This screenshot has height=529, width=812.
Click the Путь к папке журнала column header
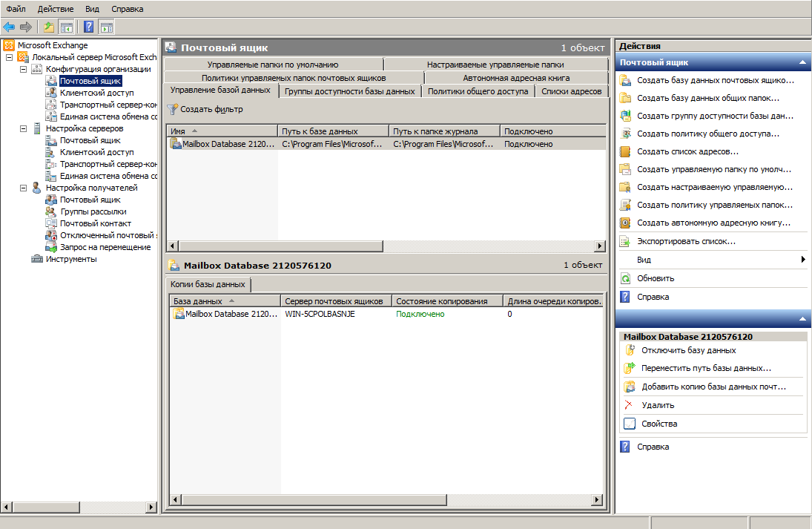point(444,131)
